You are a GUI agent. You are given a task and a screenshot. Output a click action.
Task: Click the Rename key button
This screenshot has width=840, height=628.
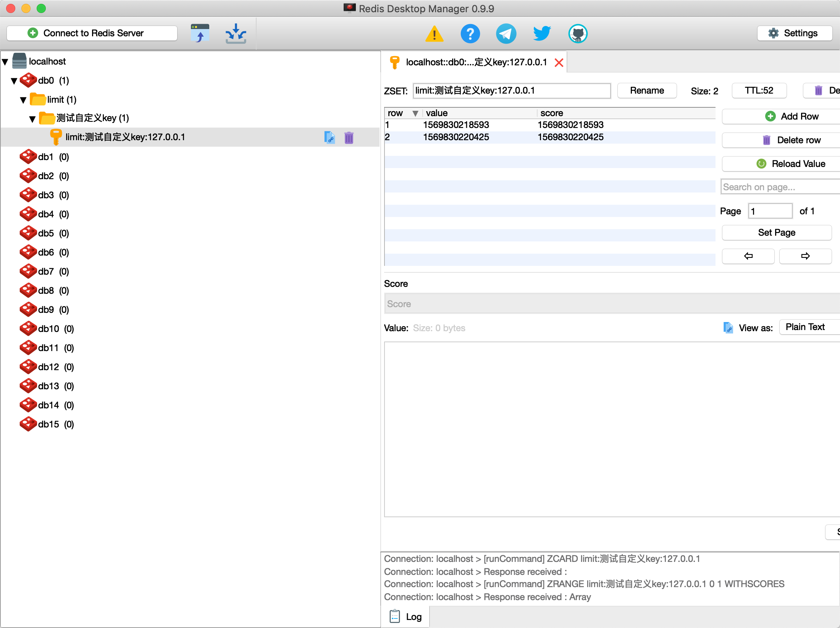[647, 91]
